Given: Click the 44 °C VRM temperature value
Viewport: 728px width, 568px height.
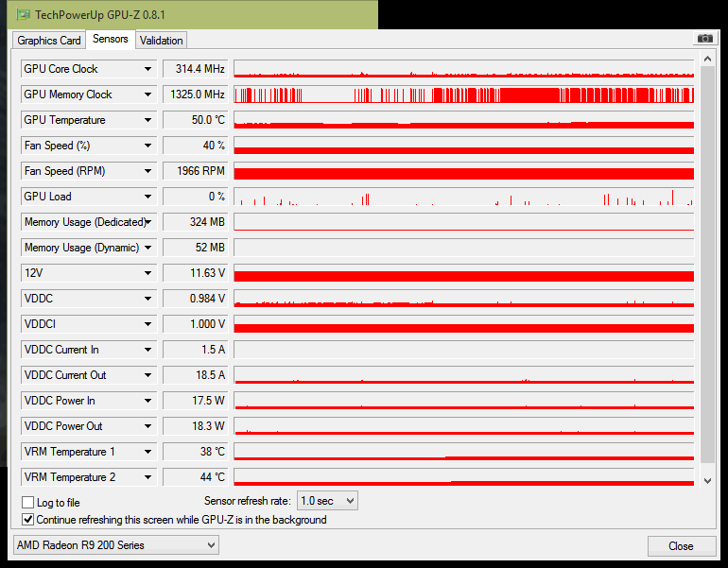Looking at the screenshot, I should point(196,477).
